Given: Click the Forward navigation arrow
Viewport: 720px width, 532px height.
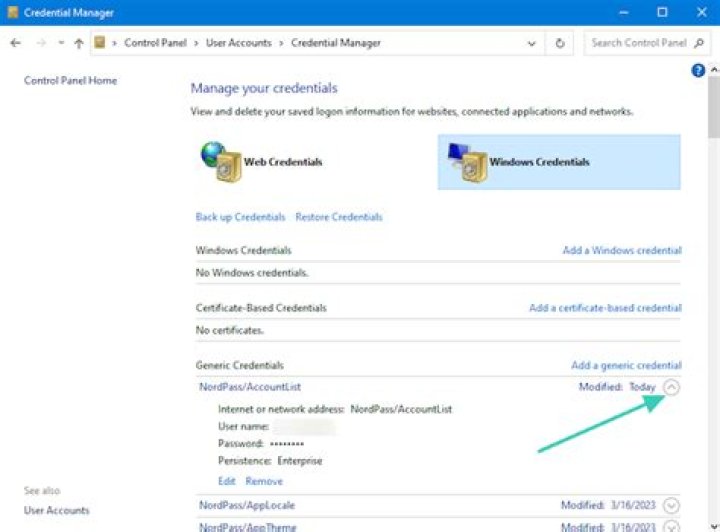Looking at the screenshot, I should pyautogui.click(x=41, y=43).
